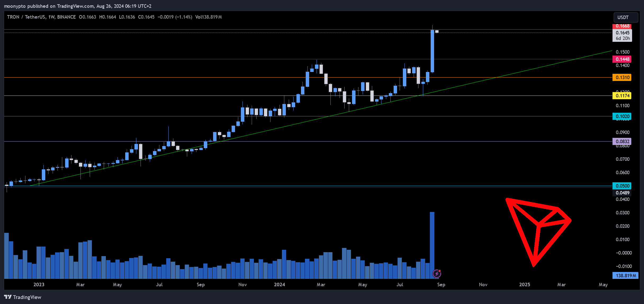Image resolution: width=644 pixels, height=304 pixels.
Task: Select the 0.1174 yellow price label
Action: [x=622, y=96]
